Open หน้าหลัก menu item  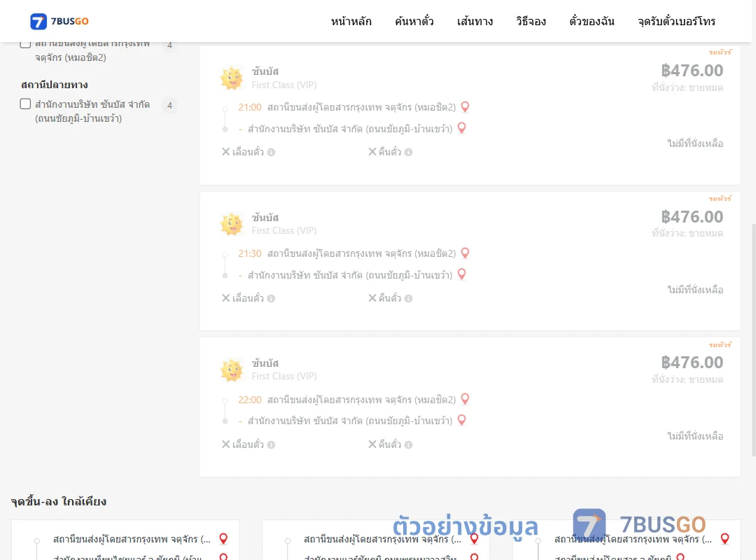[351, 21]
